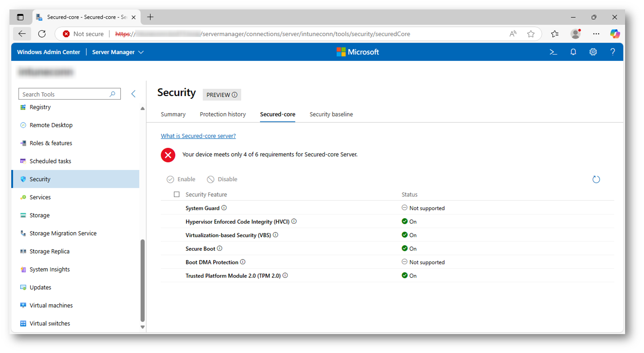644x353 pixels.
Task: Click the browser refresh button
Action: click(x=42, y=34)
